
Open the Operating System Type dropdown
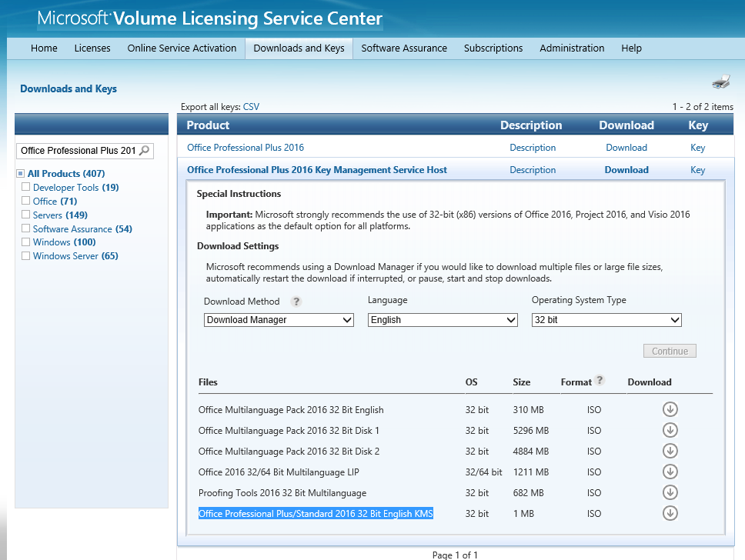[606, 320]
